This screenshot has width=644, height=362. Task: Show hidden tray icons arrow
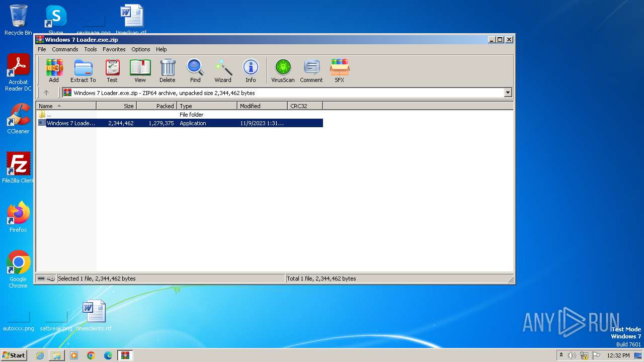(x=561, y=355)
